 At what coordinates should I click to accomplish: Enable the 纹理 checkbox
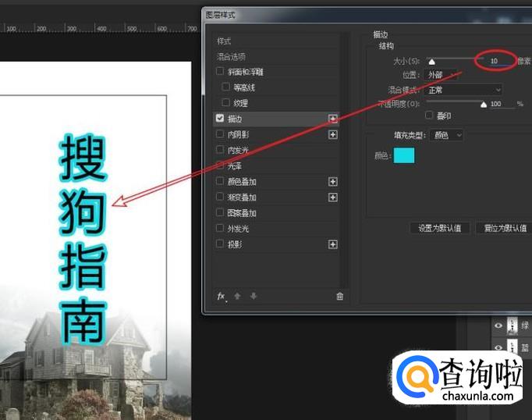pyautogui.click(x=225, y=102)
